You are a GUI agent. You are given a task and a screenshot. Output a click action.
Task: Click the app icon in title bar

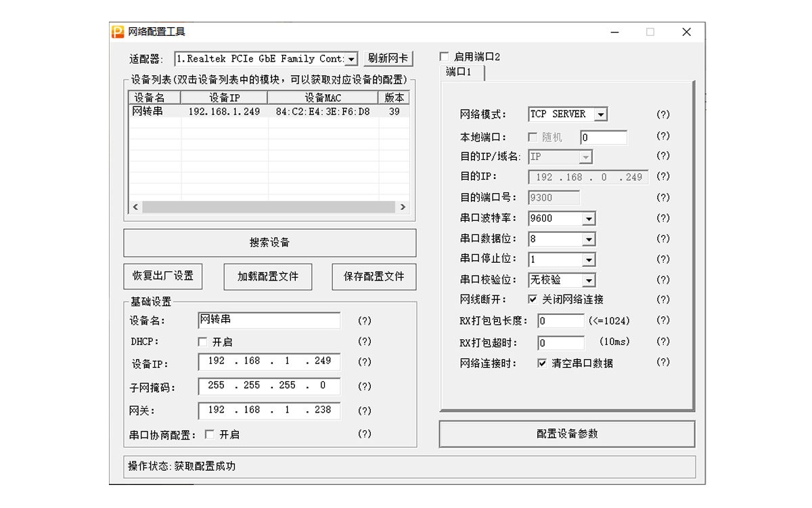(x=118, y=32)
